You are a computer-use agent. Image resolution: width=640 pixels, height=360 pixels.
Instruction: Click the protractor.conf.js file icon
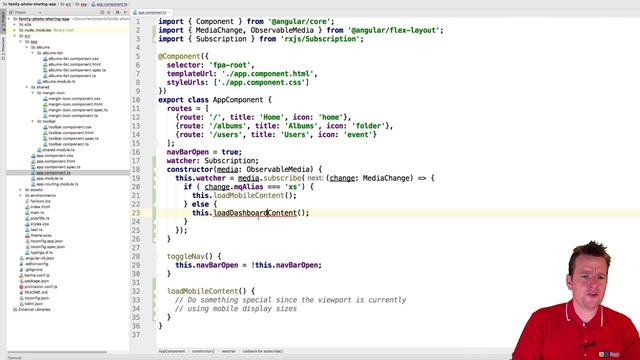pyautogui.click(x=21, y=287)
